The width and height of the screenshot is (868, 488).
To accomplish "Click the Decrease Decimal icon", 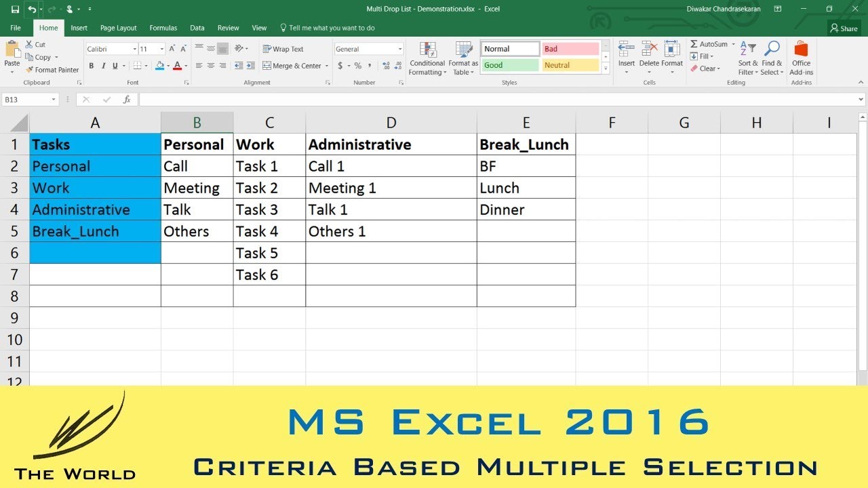I will click(397, 66).
